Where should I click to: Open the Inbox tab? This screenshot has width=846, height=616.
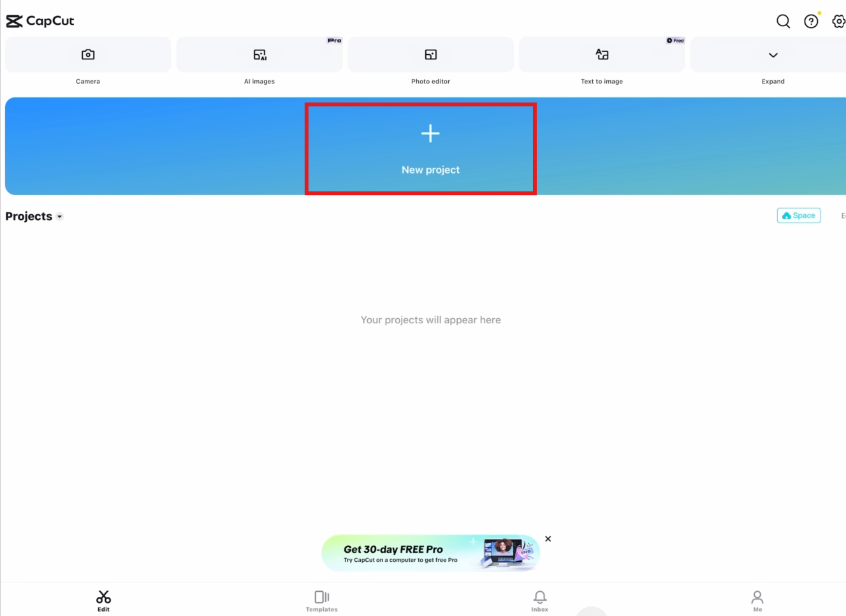(x=539, y=598)
